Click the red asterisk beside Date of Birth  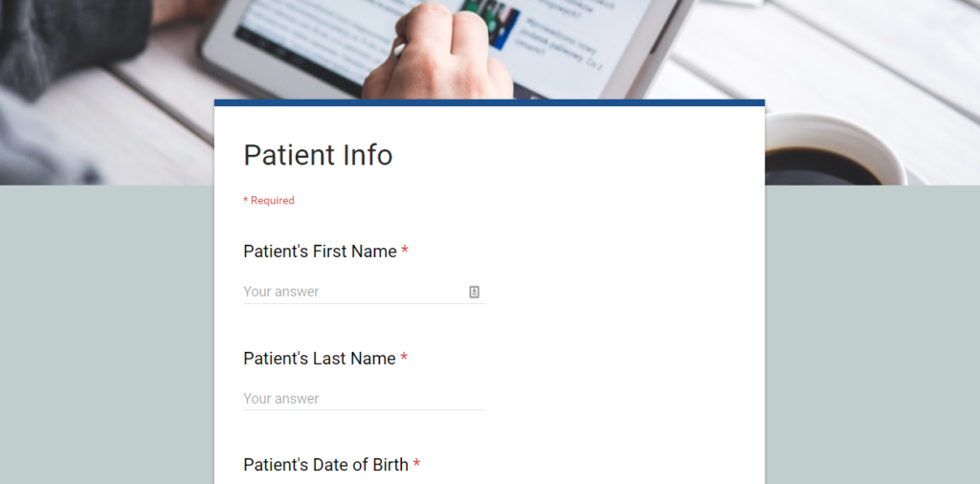(x=416, y=465)
